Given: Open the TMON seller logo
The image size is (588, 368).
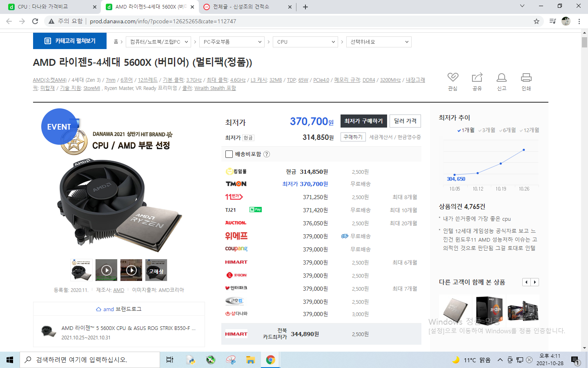Looking at the screenshot, I should 236,184.
